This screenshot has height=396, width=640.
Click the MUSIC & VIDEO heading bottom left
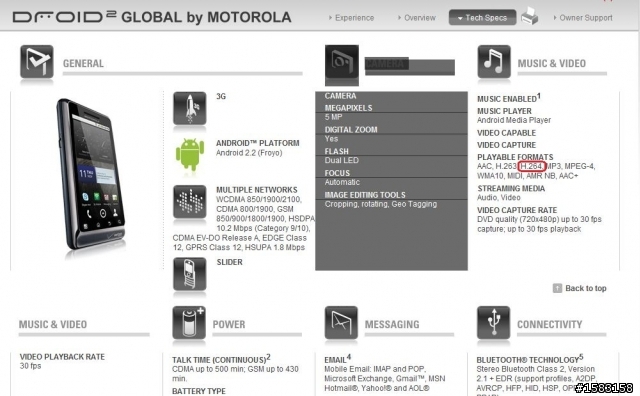[x=53, y=325]
